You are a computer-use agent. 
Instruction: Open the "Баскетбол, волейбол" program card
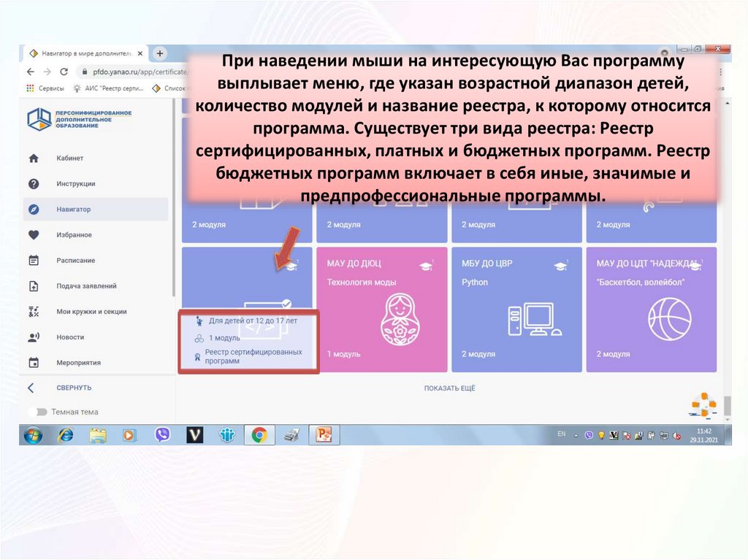pyautogui.click(x=651, y=310)
